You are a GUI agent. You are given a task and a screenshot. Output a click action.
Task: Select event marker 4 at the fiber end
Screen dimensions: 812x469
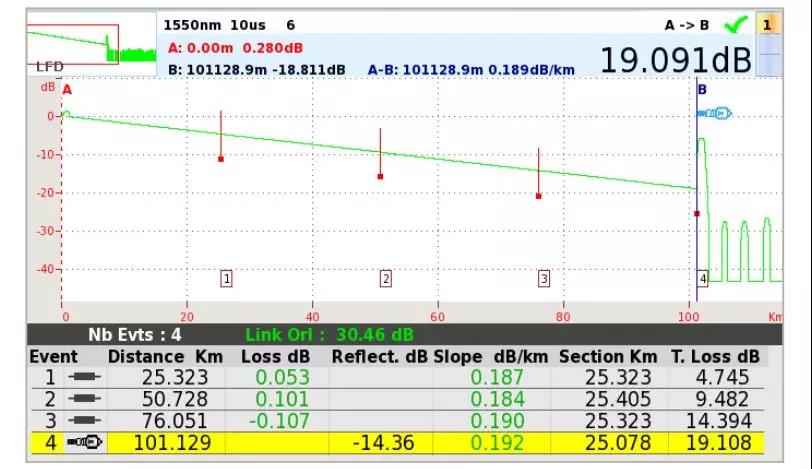(703, 279)
